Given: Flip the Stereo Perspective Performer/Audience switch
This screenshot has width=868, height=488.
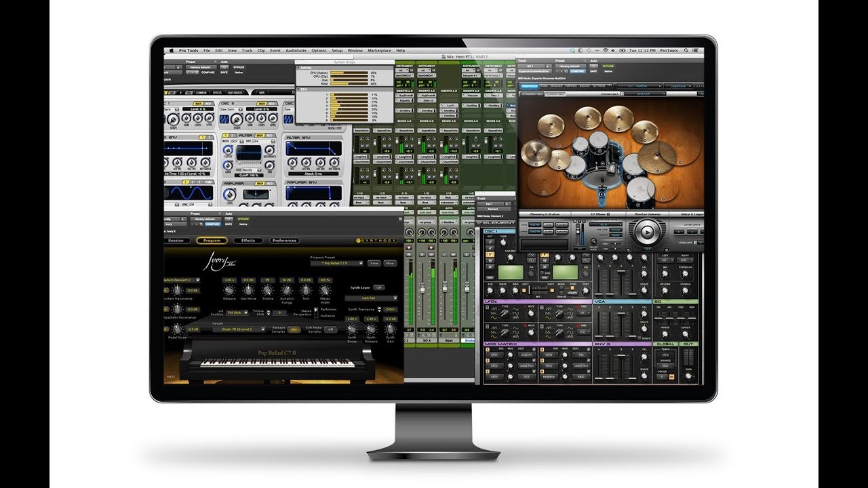Looking at the screenshot, I should coord(315,314).
